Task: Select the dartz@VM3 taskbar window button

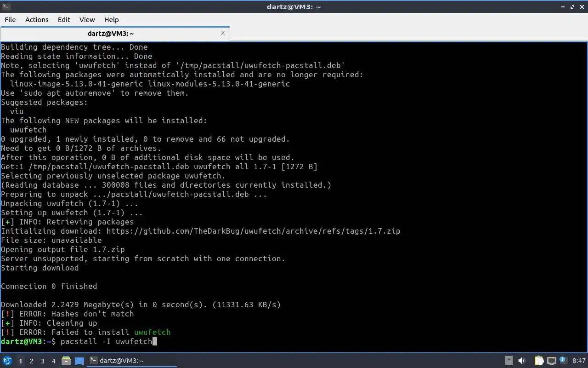Action: pos(132,361)
